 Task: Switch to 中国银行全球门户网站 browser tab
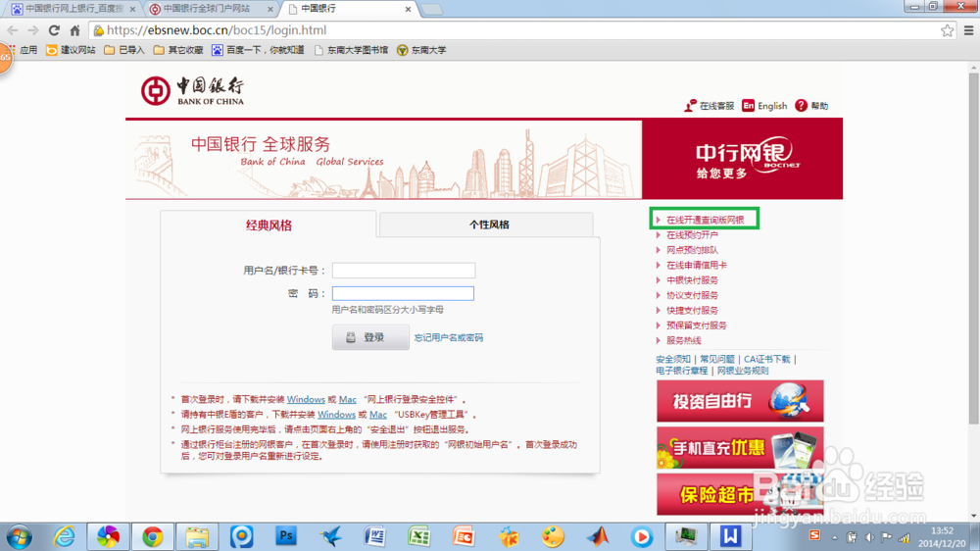(x=210, y=9)
